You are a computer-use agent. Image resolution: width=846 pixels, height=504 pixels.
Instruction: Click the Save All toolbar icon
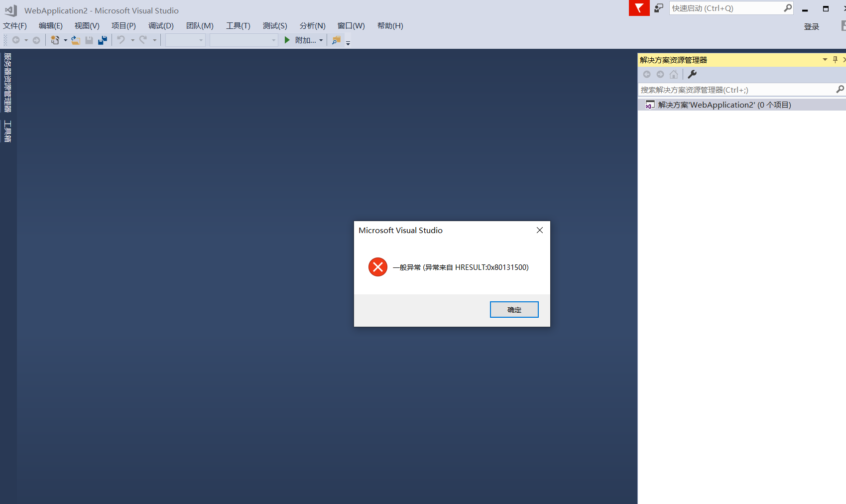click(103, 40)
